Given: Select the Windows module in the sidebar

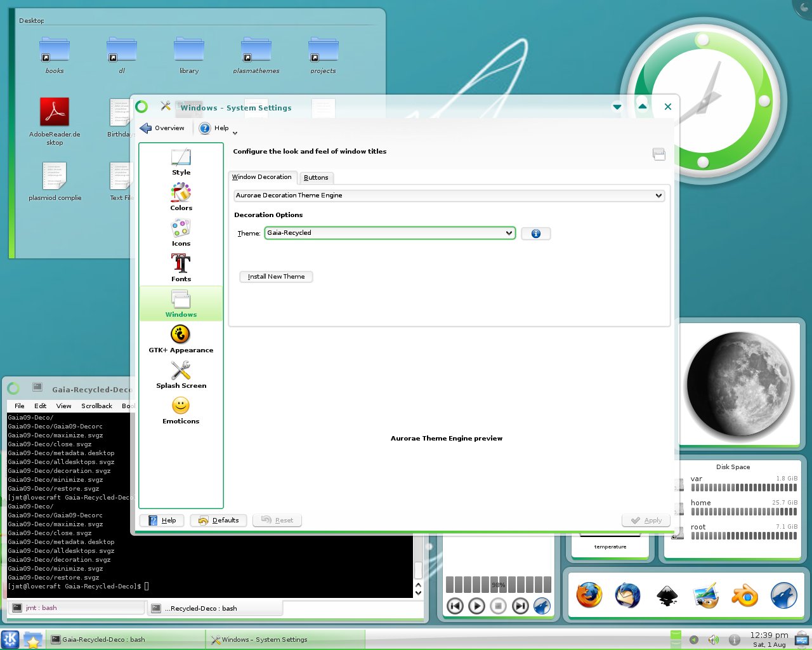Looking at the screenshot, I should (181, 303).
